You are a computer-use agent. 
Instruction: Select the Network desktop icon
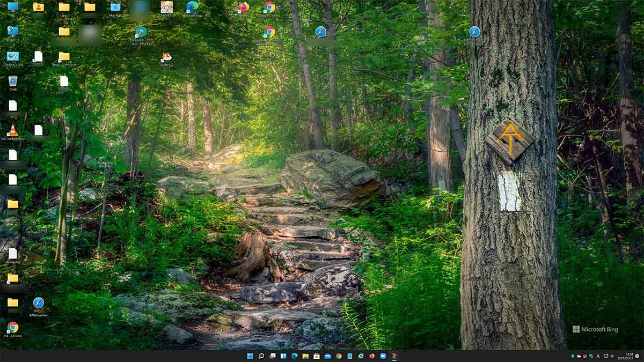coord(13,31)
